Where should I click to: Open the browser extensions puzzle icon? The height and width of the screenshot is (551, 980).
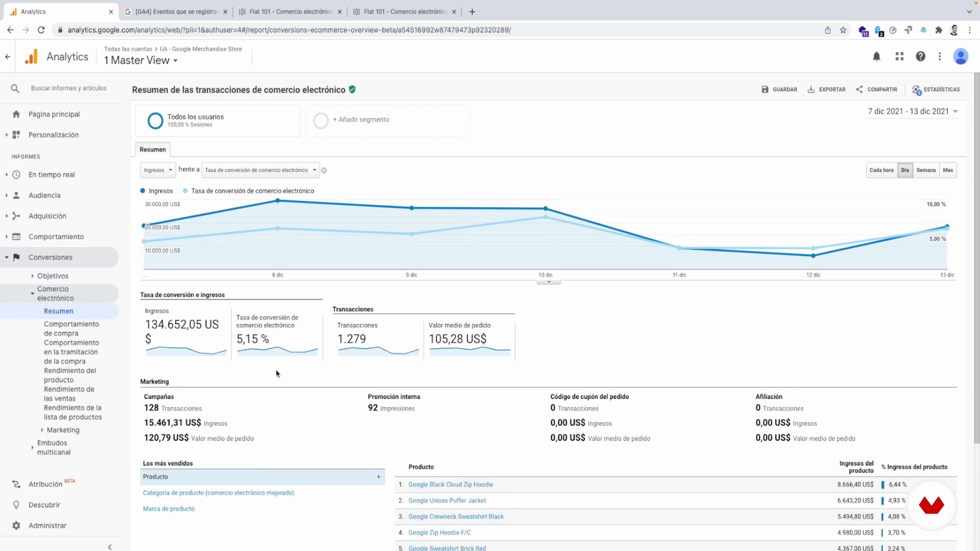(x=939, y=30)
